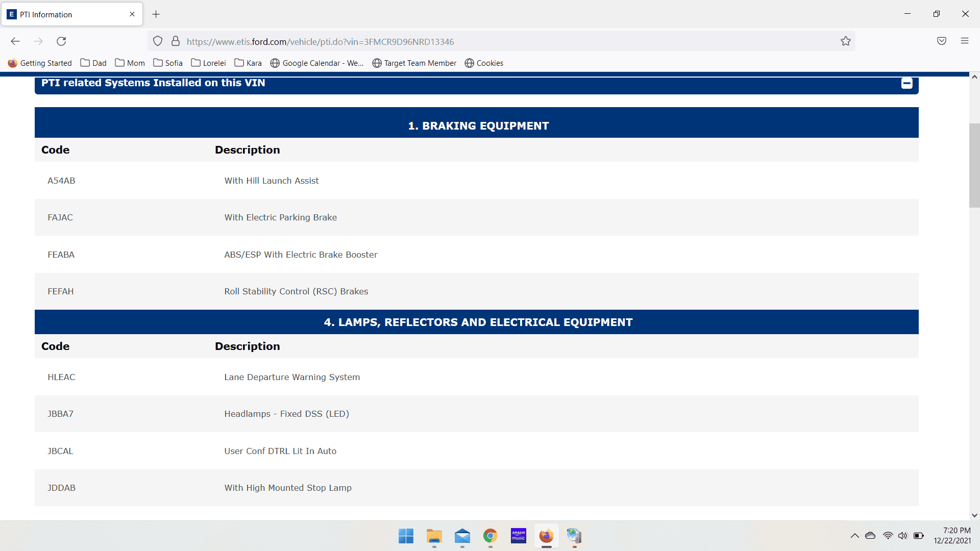Open the Firefox application menu
This screenshot has height=551, width=980.
(x=965, y=41)
